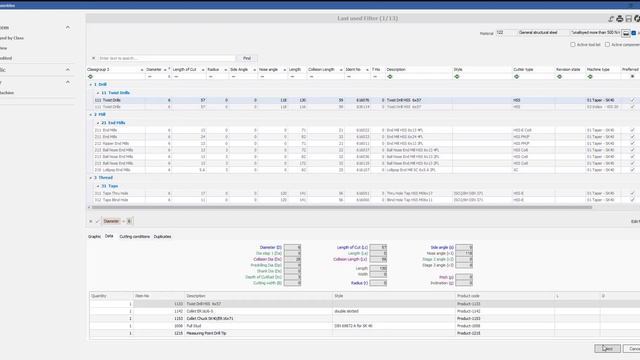This screenshot has height=360, width=640.
Task: Click the Diameter filter tag
Action: pos(111,221)
